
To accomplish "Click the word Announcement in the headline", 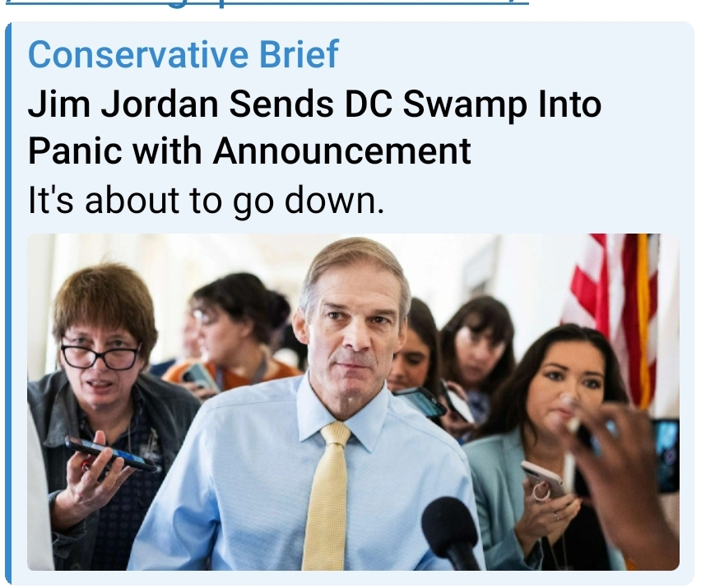I will pos(341,151).
